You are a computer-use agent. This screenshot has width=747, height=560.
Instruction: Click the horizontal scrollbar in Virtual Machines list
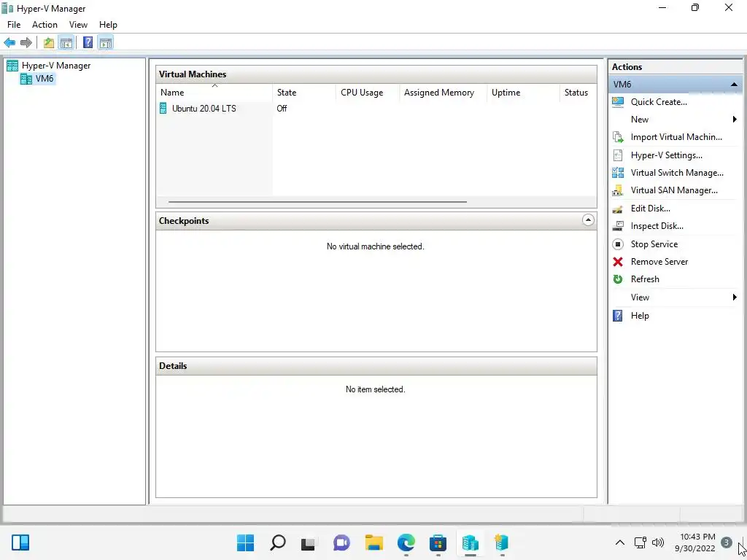click(x=317, y=202)
